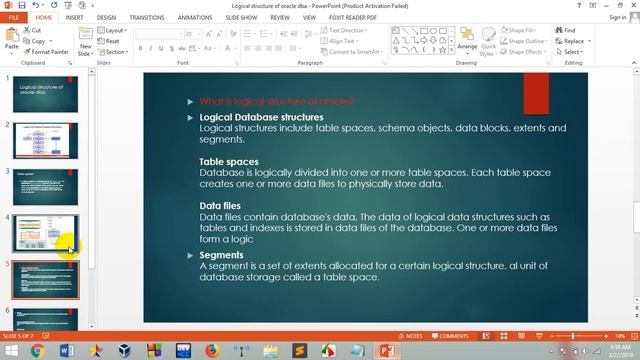Insert a New Slide
Screen dimensions: 640x360
point(86,42)
